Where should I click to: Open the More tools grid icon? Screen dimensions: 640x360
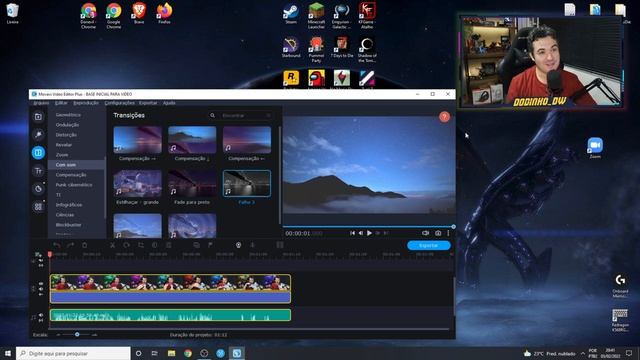point(38,207)
